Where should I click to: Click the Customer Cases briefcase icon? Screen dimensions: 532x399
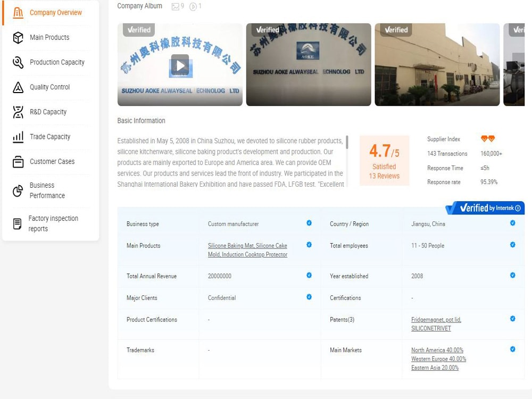click(18, 162)
